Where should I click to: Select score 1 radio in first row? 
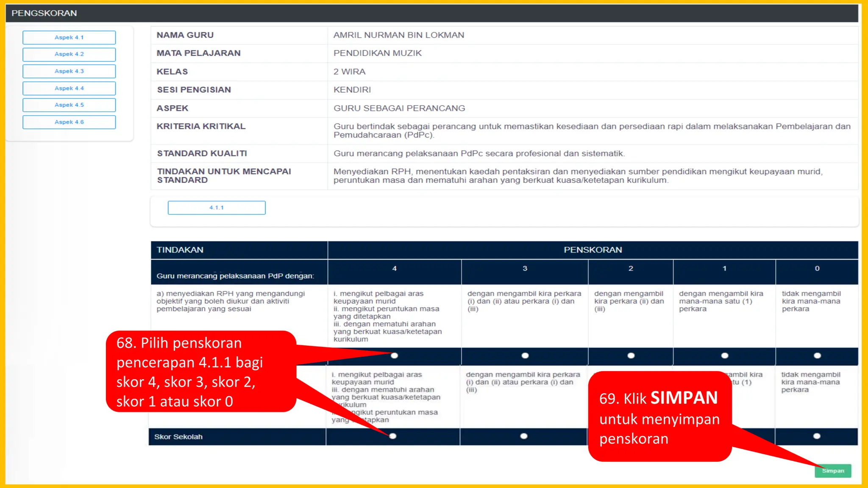(x=725, y=355)
